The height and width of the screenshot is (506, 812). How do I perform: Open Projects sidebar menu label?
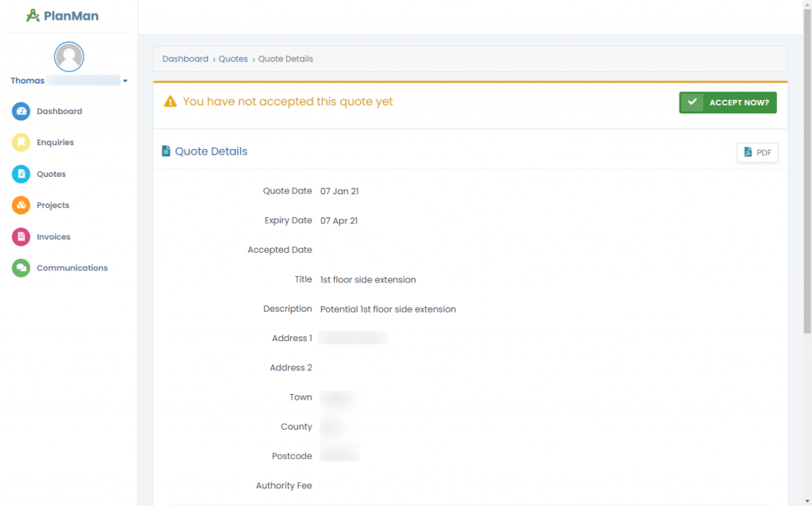[x=53, y=205]
